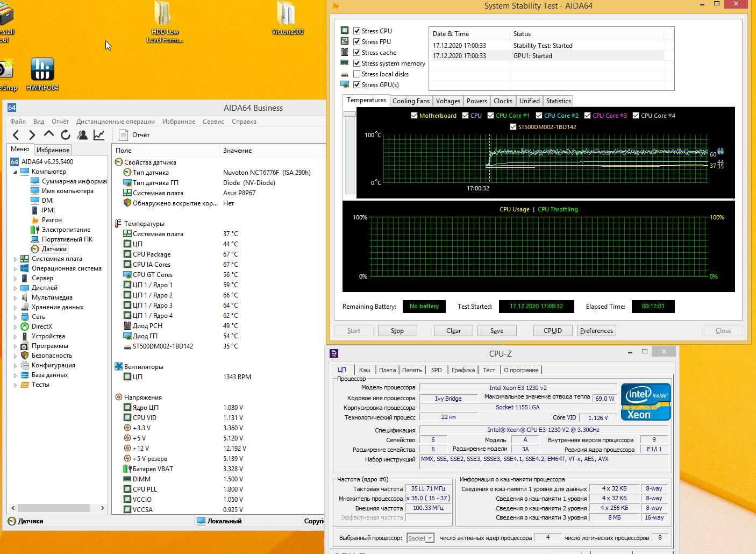Go forward in AIDA64 toolbar
This screenshot has width=756, height=554.
(32, 135)
